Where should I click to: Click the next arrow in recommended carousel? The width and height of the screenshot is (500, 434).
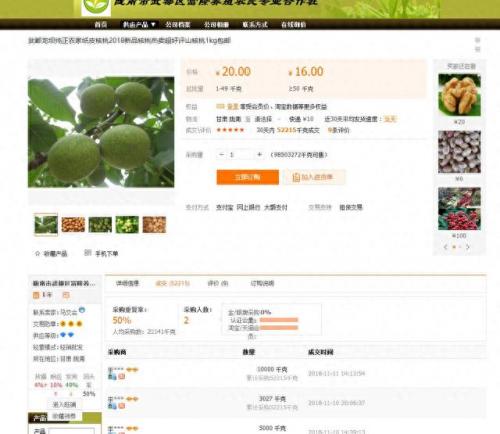click(468, 247)
